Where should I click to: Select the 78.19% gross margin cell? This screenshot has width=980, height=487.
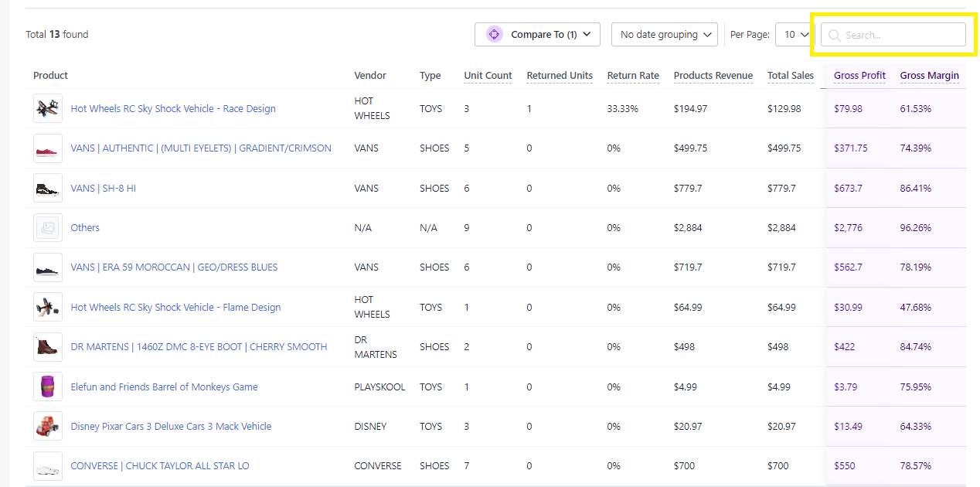tap(916, 267)
